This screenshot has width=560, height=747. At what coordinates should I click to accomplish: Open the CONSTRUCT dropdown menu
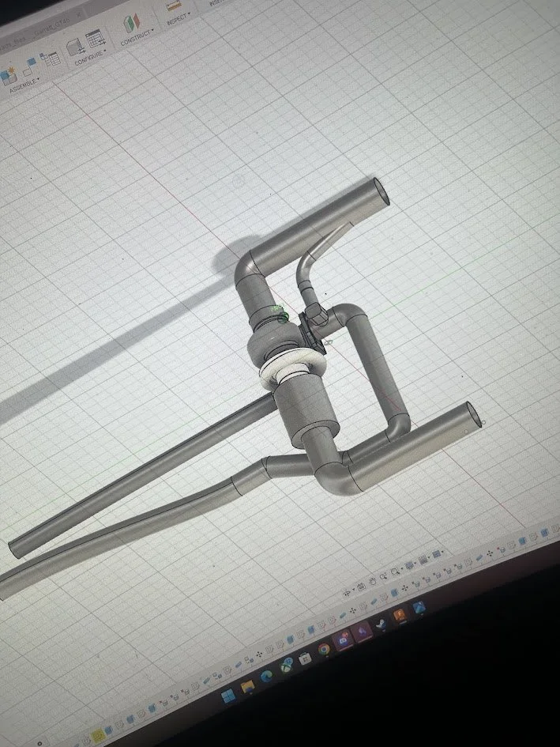click(137, 36)
